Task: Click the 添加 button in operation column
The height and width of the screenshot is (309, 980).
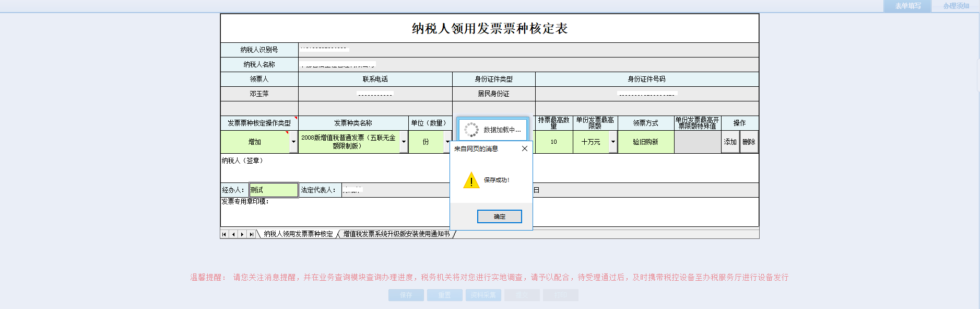Action: click(x=730, y=142)
